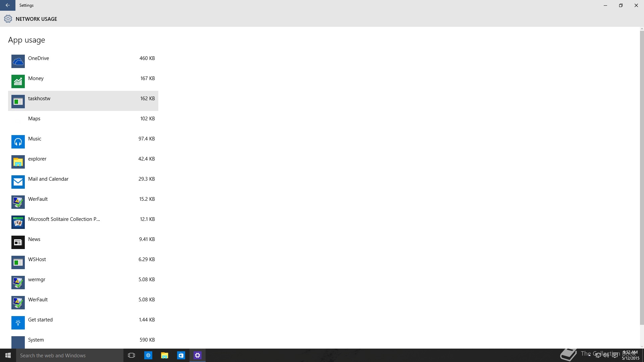Image resolution: width=644 pixels, height=362 pixels.
Task: Open the volume tray icon
Action: pos(606,355)
